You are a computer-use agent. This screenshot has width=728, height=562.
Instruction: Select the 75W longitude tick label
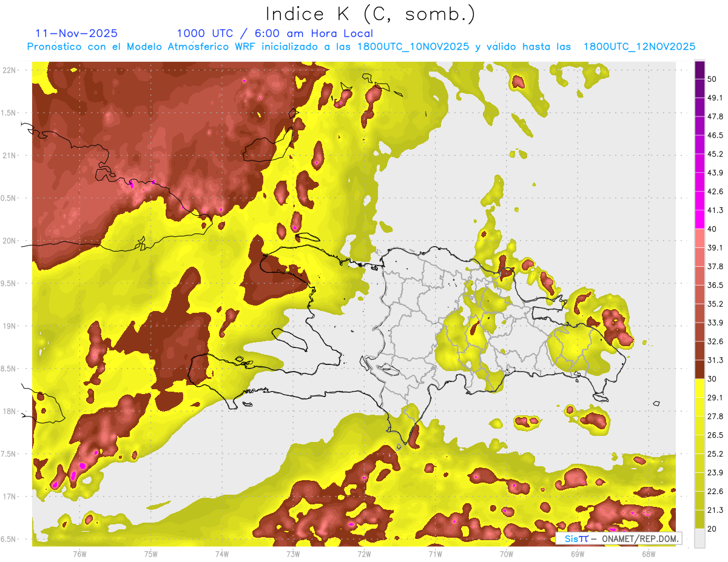tap(151, 554)
